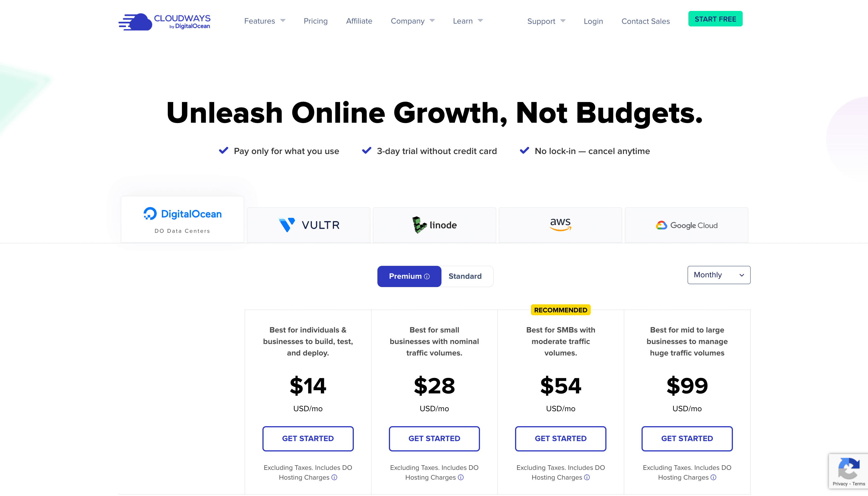
Task: Expand the Company dropdown menu
Action: 412,21
